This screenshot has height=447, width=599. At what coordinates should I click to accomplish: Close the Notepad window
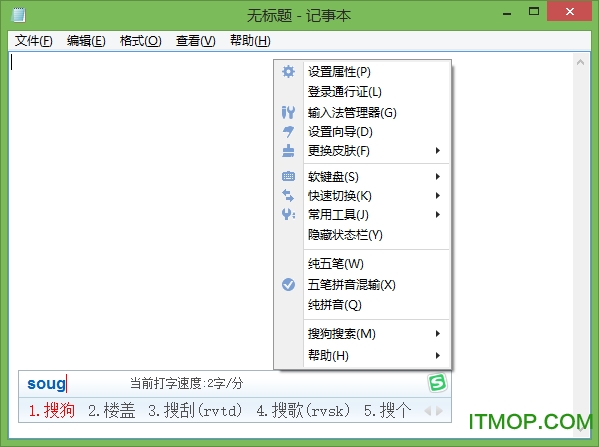(570, 11)
